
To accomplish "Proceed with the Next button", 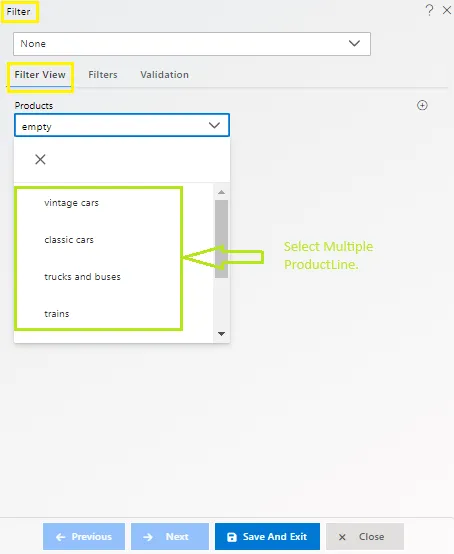I will click(x=170, y=537).
